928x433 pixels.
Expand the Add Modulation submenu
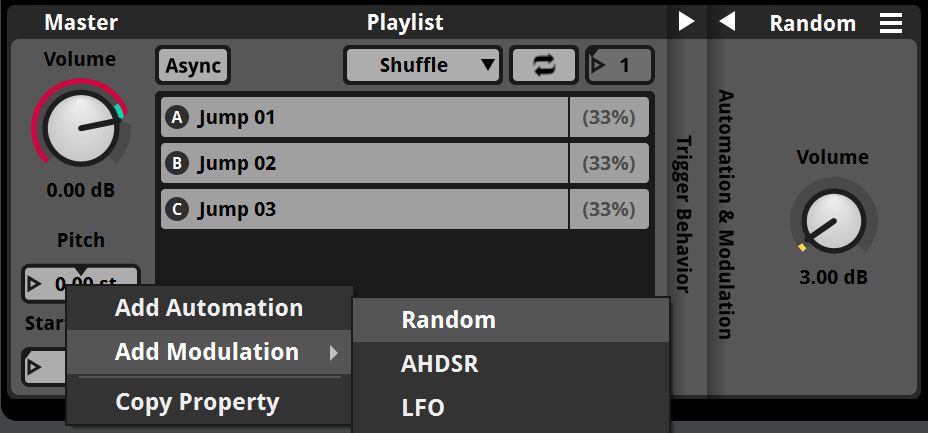coord(209,352)
